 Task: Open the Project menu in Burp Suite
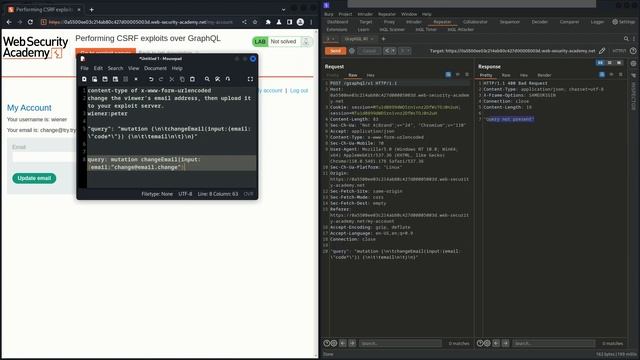[345, 14]
